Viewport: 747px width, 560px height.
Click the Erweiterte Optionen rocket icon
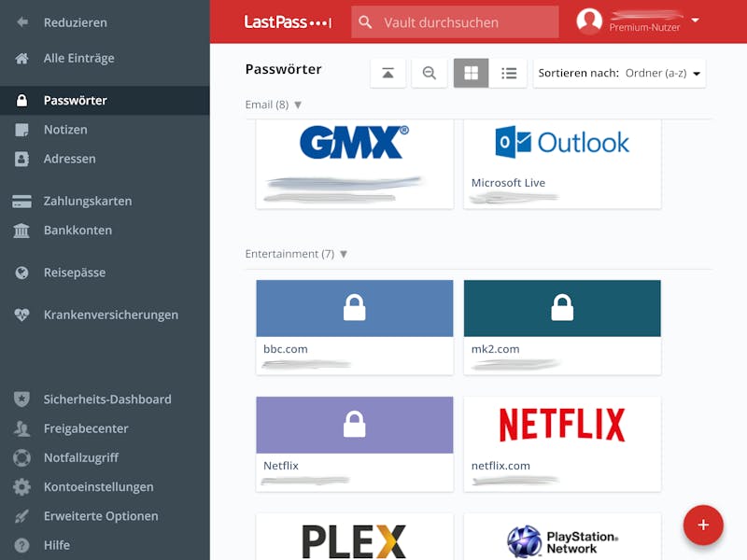click(x=21, y=516)
